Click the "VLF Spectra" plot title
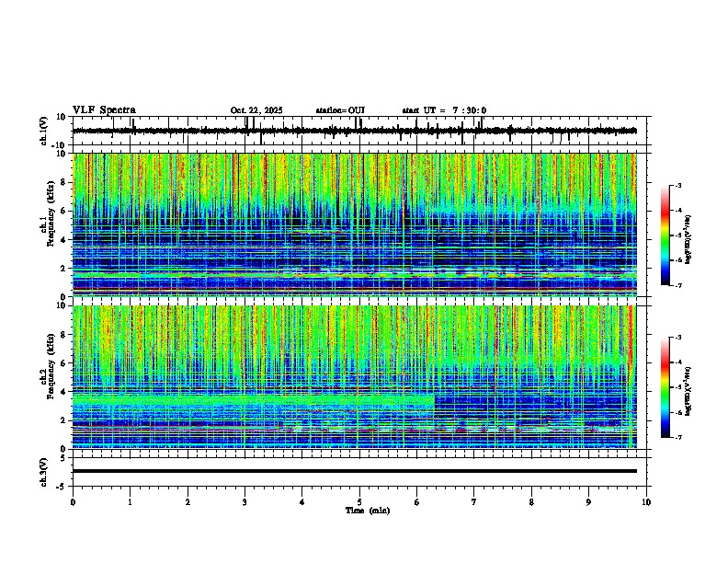Viewport: 728px width, 563px height. tap(104, 110)
